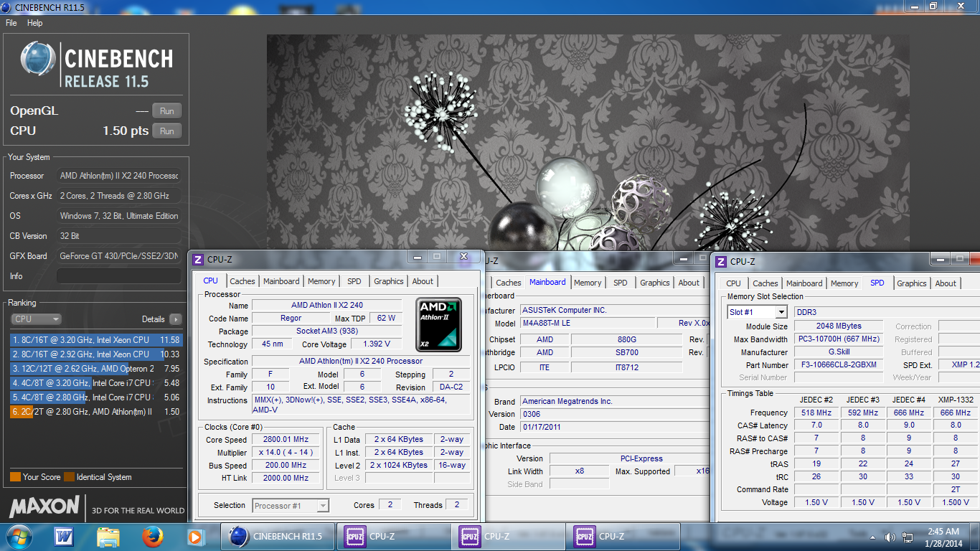Click the Core Speed value 2800.01 MHz
This screenshot has width=980, height=551.
(x=286, y=439)
